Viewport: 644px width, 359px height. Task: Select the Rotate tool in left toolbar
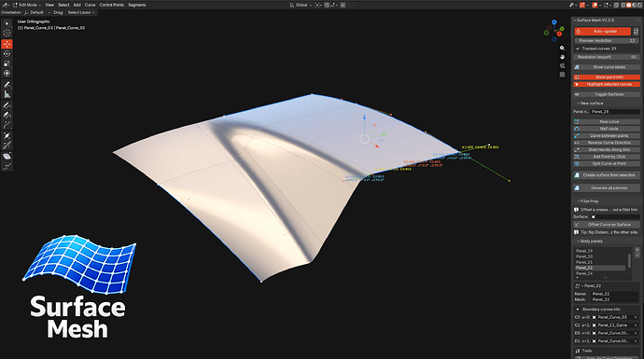(7, 54)
